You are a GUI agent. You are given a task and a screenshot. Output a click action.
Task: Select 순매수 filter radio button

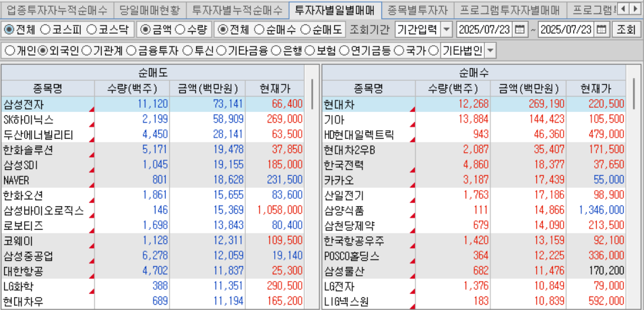tap(259, 30)
